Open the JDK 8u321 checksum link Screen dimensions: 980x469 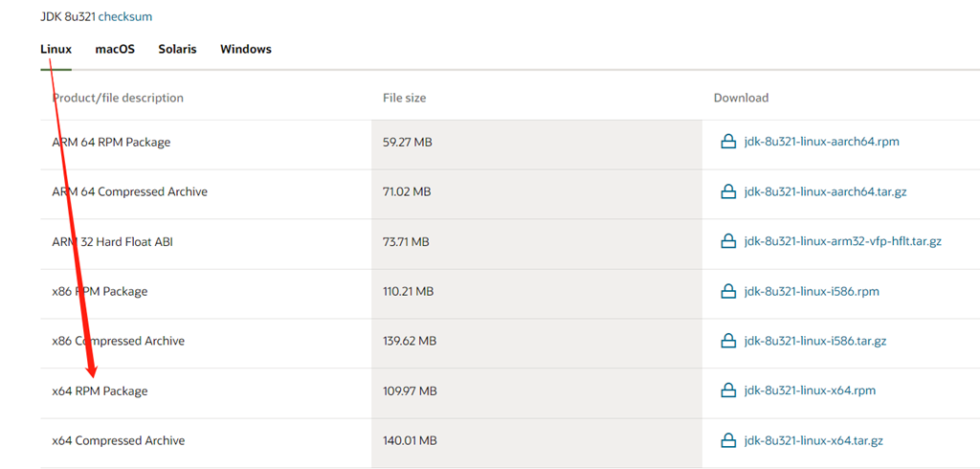(x=124, y=17)
